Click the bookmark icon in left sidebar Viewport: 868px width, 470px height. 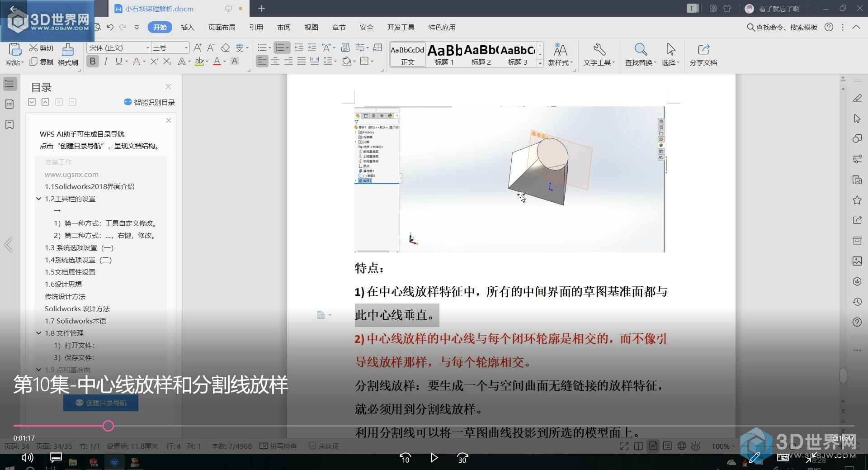[x=9, y=124]
